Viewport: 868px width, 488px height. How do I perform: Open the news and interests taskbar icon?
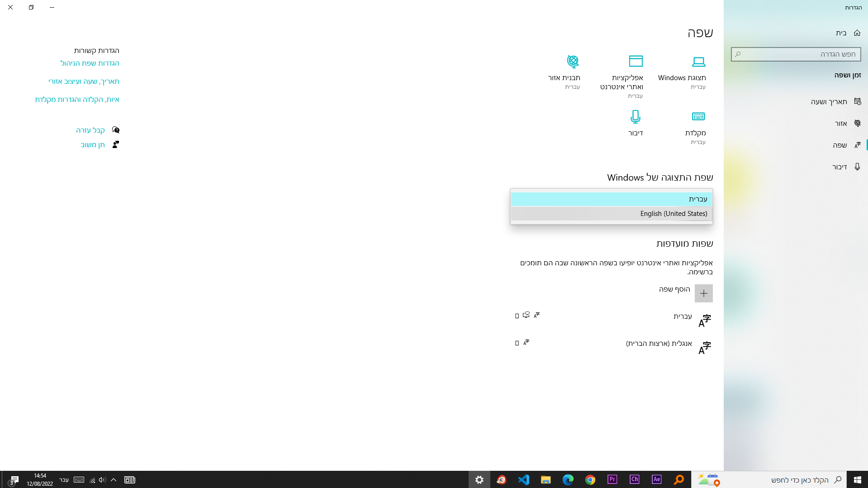(x=130, y=480)
